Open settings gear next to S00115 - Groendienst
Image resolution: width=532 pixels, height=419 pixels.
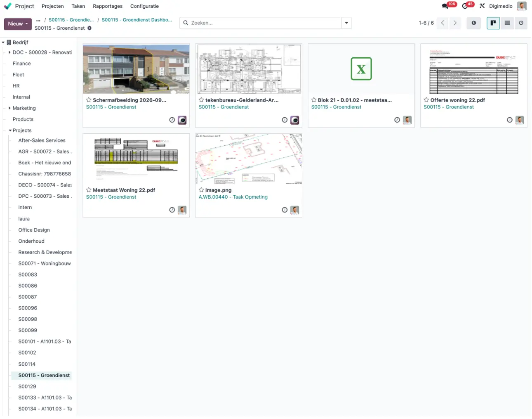(89, 28)
